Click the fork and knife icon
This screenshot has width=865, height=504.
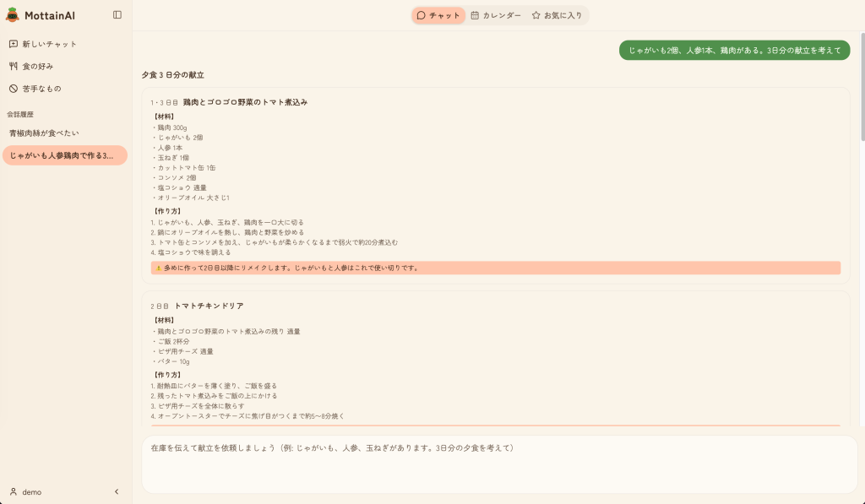pyautogui.click(x=14, y=66)
